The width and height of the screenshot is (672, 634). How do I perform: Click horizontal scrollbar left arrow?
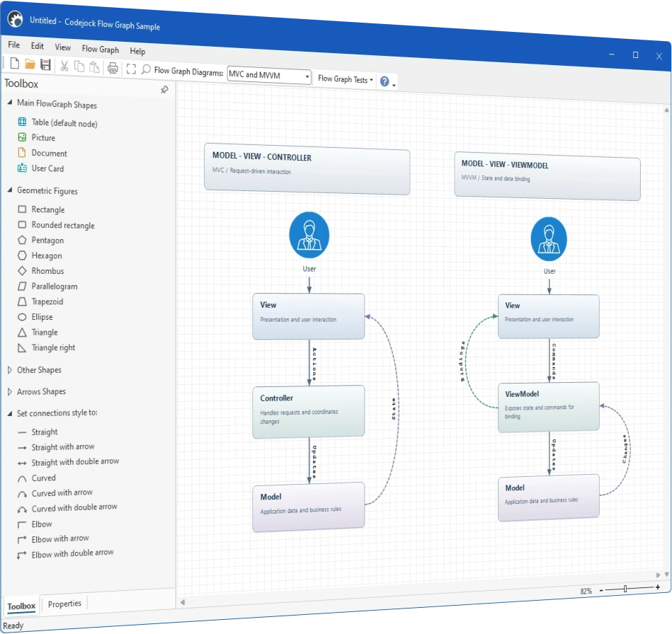(183, 602)
